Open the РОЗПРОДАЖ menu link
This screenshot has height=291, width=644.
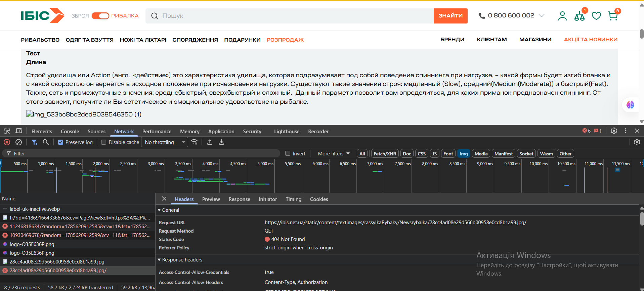[x=285, y=40]
